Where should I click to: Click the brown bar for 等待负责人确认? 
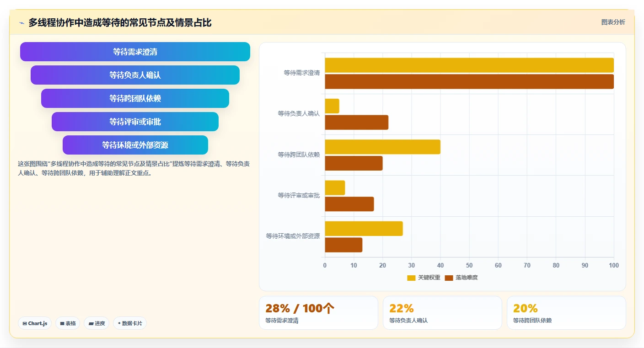coord(357,123)
